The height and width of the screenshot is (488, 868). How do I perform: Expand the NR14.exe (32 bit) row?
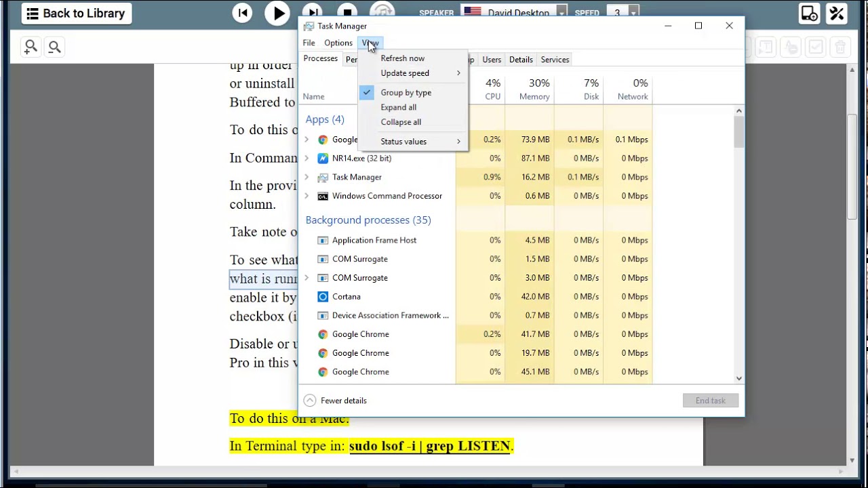click(x=307, y=159)
